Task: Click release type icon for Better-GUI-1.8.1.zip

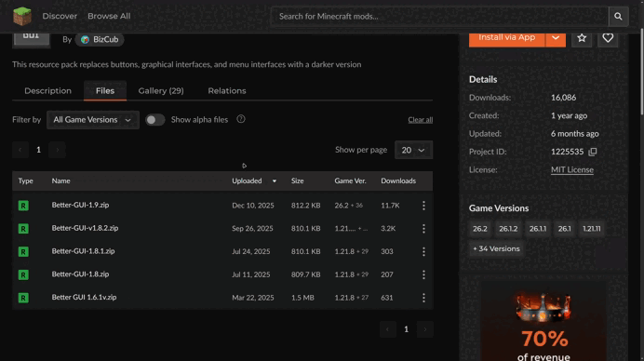Action: 23,251
